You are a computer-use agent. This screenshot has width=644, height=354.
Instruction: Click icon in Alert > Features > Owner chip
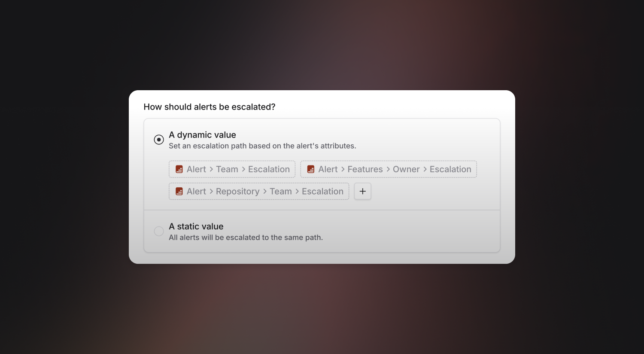click(x=311, y=169)
